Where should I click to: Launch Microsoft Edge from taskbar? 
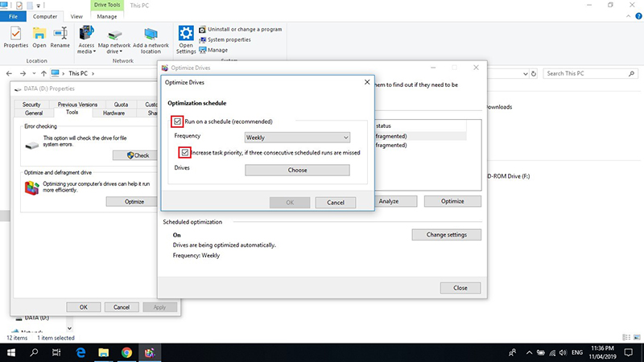(80, 352)
